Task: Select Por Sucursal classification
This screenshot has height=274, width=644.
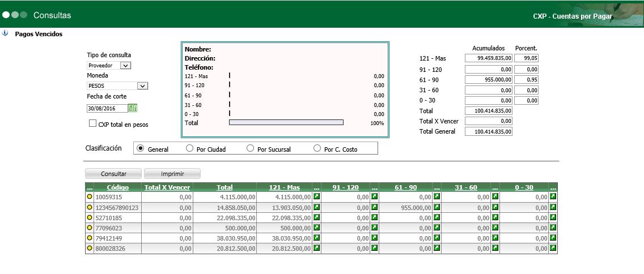Action: (250, 148)
